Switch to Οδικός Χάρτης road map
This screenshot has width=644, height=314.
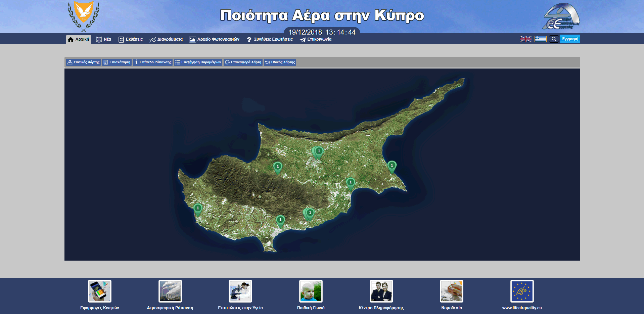(280, 62)
